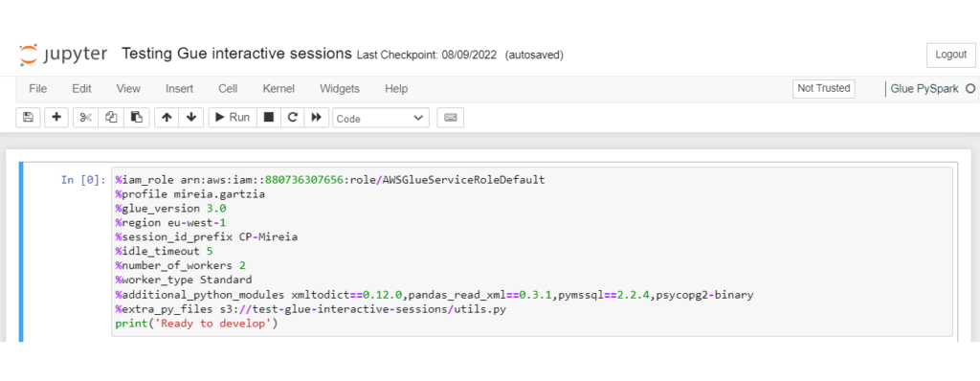The height and width of the screenshot is (381, 980).
Task: Click the %additional_python_modules line
Action: click(x=434, y=294)
